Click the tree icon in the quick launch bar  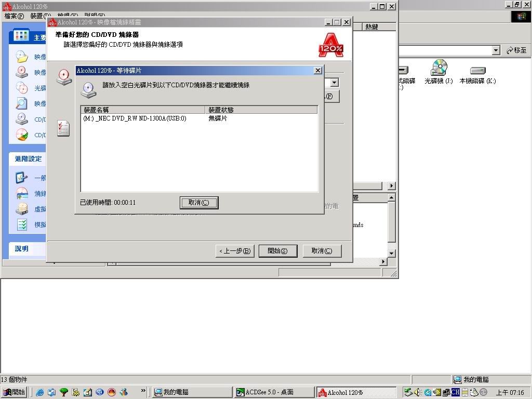[x=63, y=393]
